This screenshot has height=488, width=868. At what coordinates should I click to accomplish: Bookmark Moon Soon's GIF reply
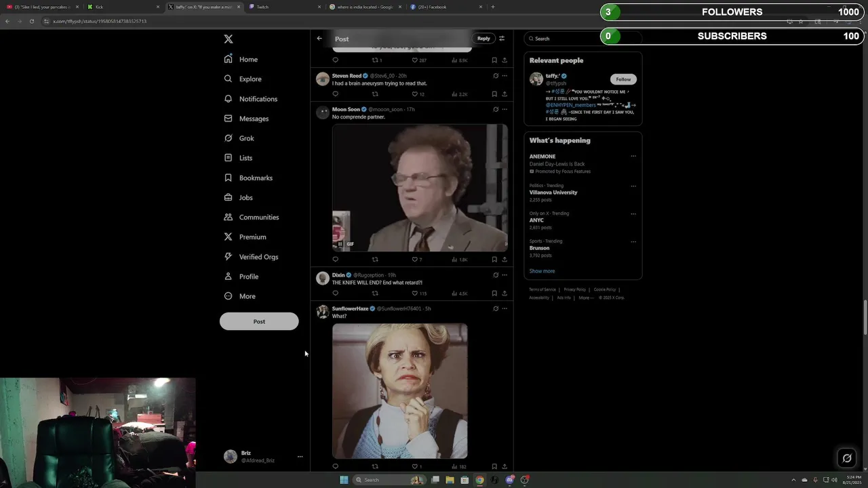coord(494,260)
